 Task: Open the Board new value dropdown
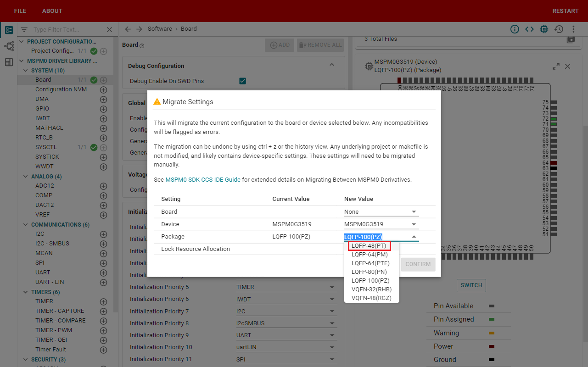[x=381, y=212]
